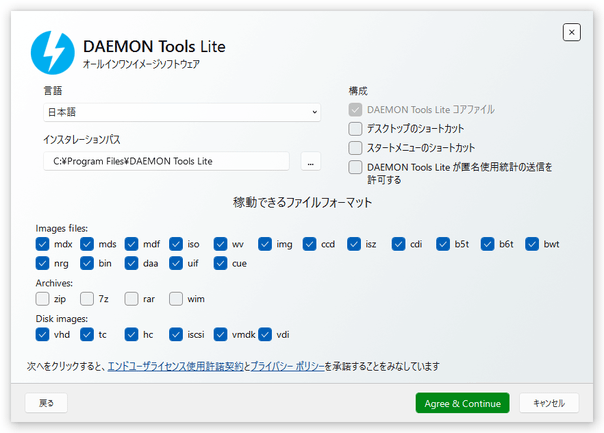Click the DAEMON Tools Lite lightning logo

click(x=52, y=53)
